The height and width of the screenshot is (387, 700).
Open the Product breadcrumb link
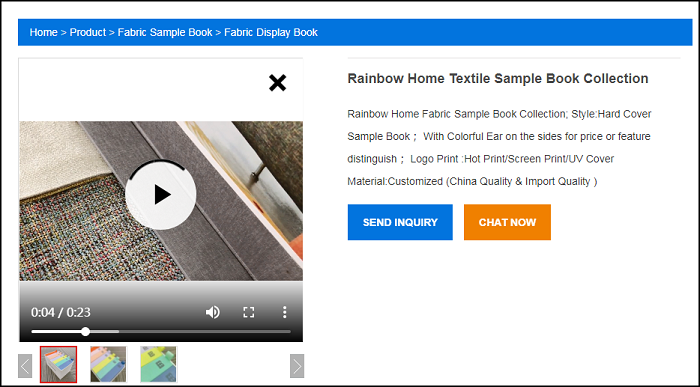coord(88,32)
